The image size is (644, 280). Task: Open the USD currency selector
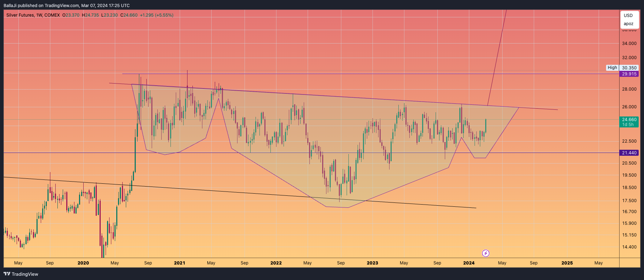point(628,16)
